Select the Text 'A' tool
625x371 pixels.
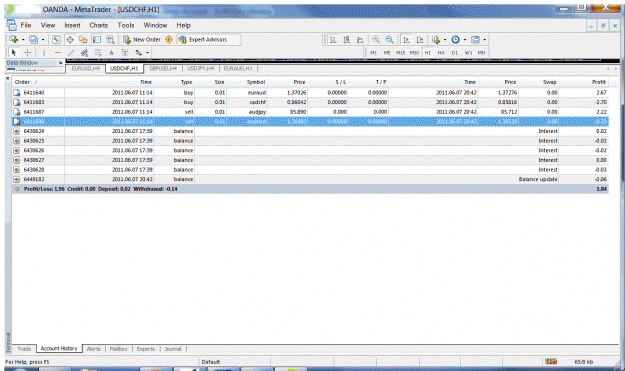[x=112, y=53]
